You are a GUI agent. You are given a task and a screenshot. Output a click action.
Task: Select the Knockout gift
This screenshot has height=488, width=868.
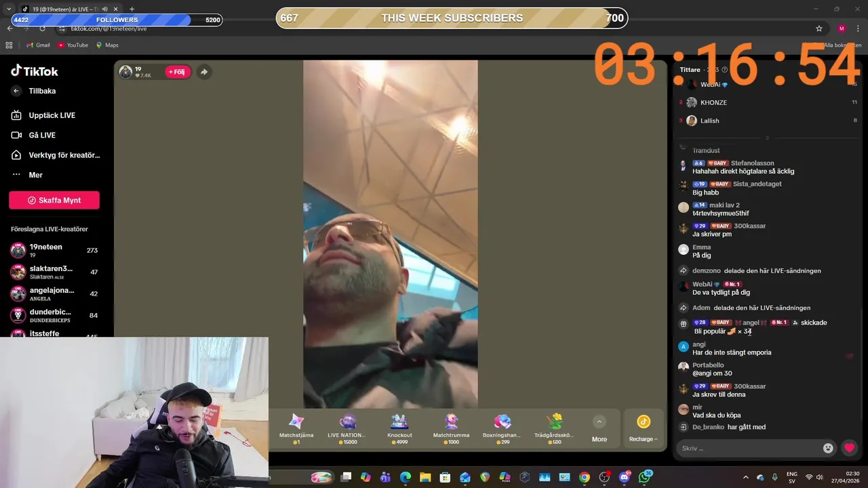pyautogui.click(x=399, y=428)
